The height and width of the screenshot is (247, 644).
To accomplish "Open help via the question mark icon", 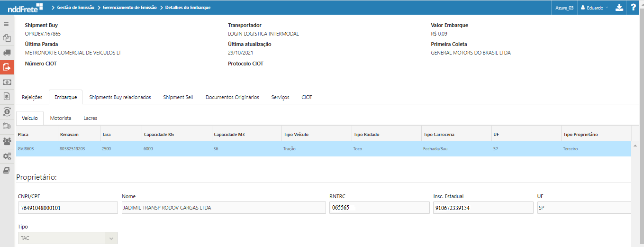I will pos(634,8).
